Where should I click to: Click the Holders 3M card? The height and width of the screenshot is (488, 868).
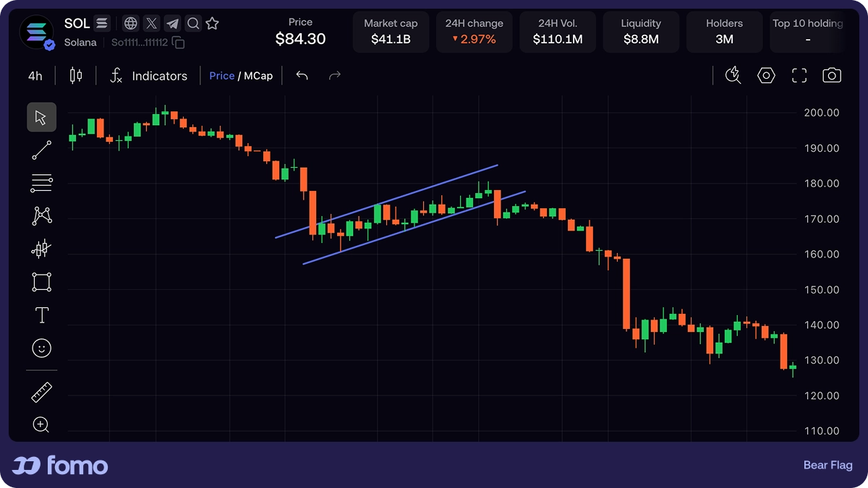pyautogui.click(x=724, y=32)
